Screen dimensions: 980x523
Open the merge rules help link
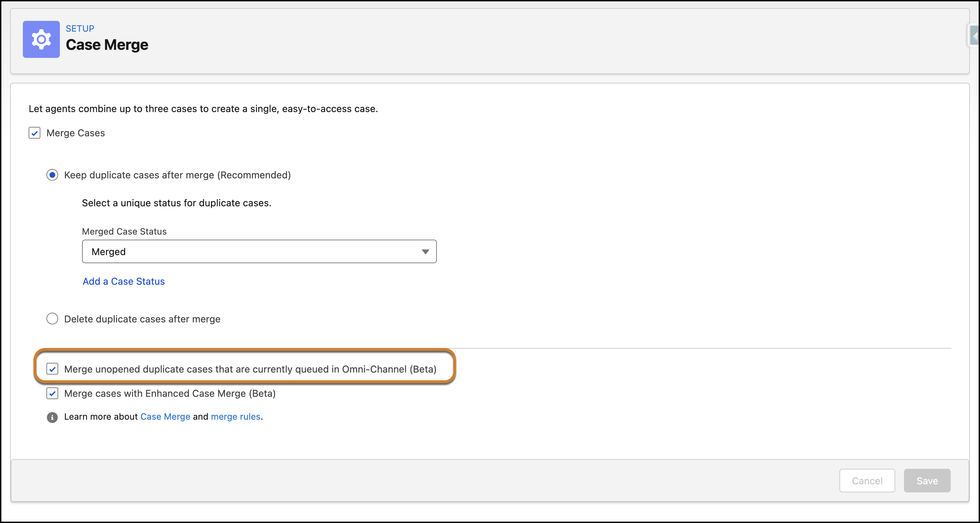click(x=235, y=417)
